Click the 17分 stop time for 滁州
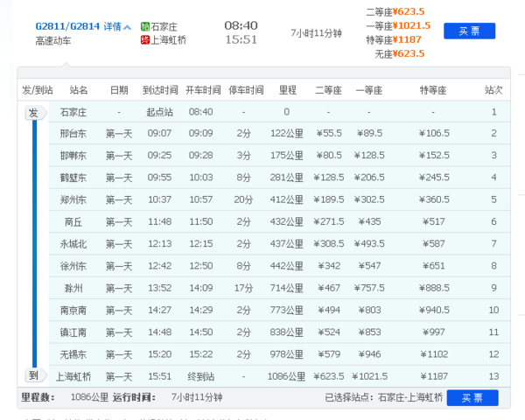 (x=243, y=289)
